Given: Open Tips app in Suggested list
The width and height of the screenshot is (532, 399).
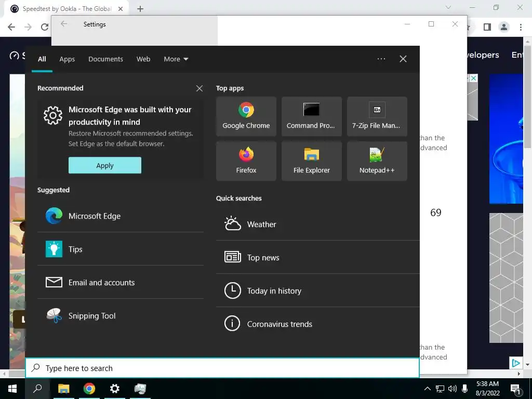Looking at the screenshot, I should pos(121,249).
